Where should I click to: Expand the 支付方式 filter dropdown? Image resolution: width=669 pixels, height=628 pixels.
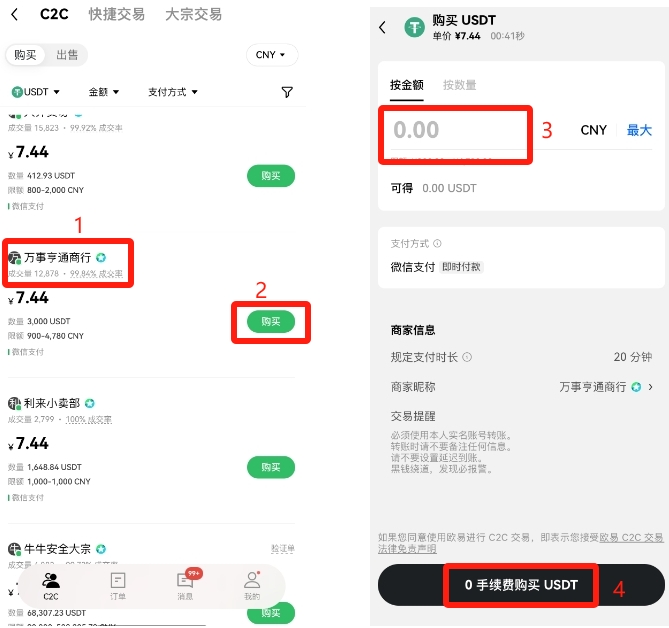pyautogui.click(x=173, y=92)
